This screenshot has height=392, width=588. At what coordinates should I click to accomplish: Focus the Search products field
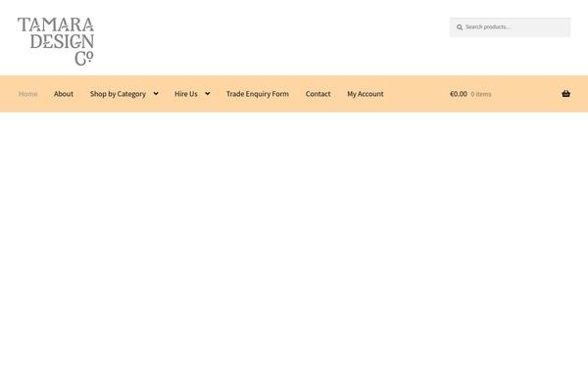[510, 27]
